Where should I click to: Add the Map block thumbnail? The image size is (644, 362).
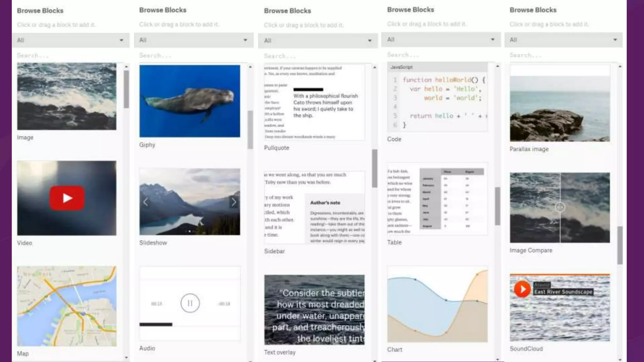click(x=67, y=306)
